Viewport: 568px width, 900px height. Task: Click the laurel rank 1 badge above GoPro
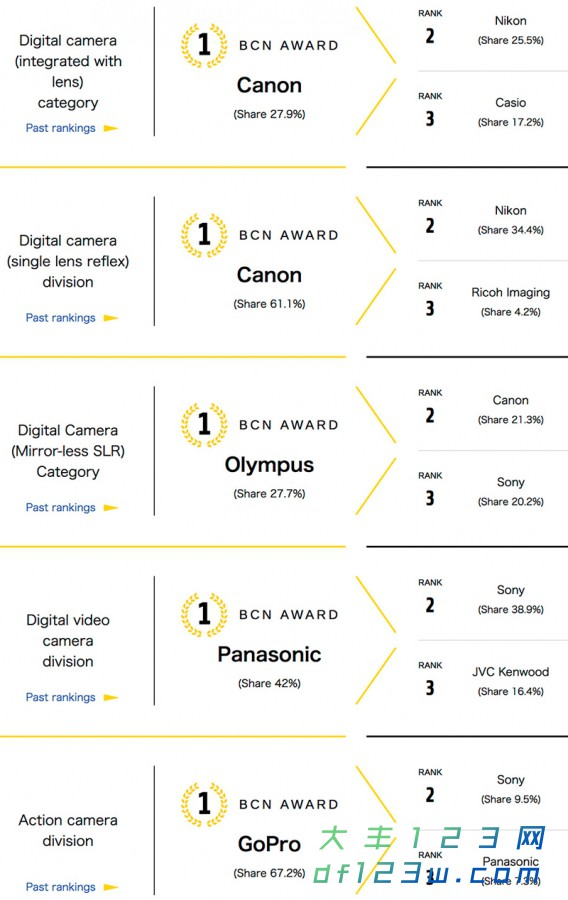point(204,804)
